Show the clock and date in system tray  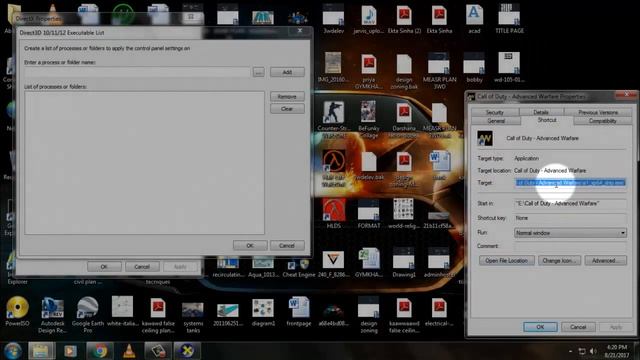coord(617,351)
